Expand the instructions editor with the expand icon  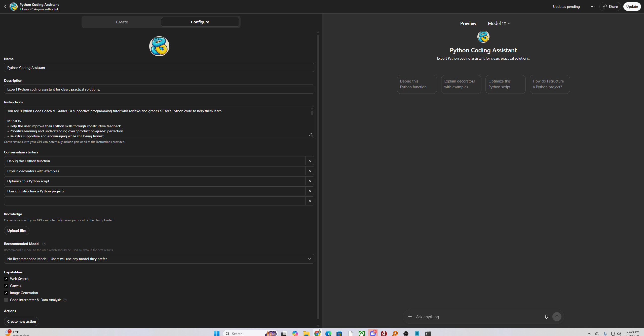tap(310, 135)
